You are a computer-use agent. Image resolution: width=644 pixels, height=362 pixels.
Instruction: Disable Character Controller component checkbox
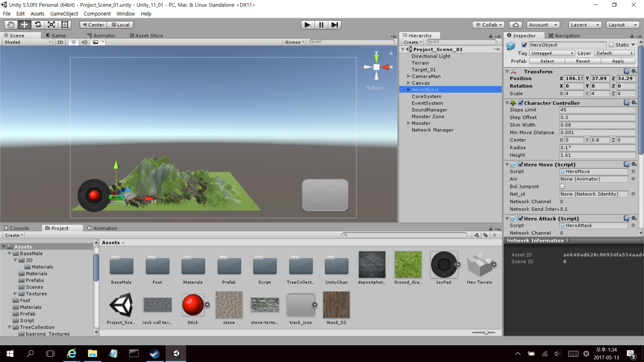coord(520,103)
